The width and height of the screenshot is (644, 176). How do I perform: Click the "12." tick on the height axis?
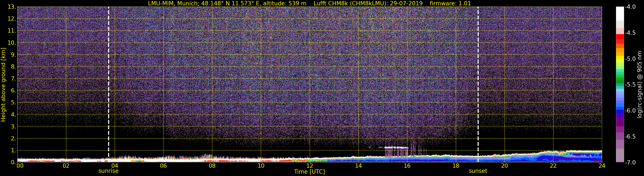pyautogui.click(x=12, y=19)
